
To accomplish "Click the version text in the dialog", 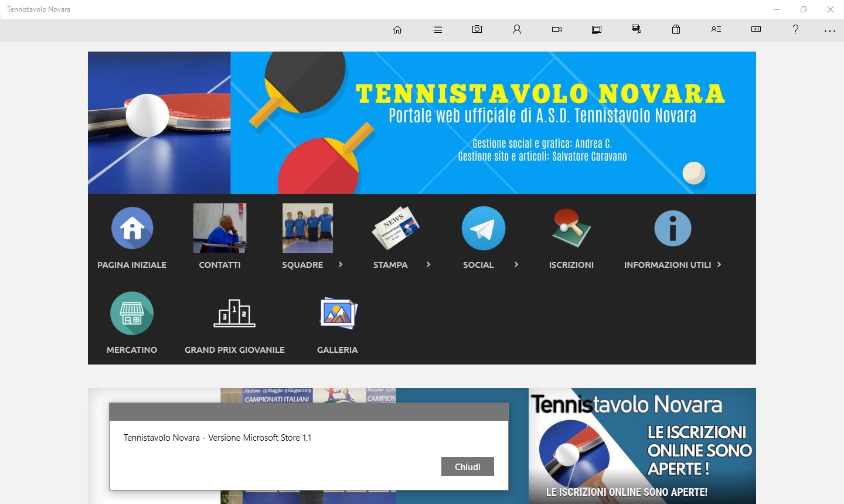I will coord(217,438).
